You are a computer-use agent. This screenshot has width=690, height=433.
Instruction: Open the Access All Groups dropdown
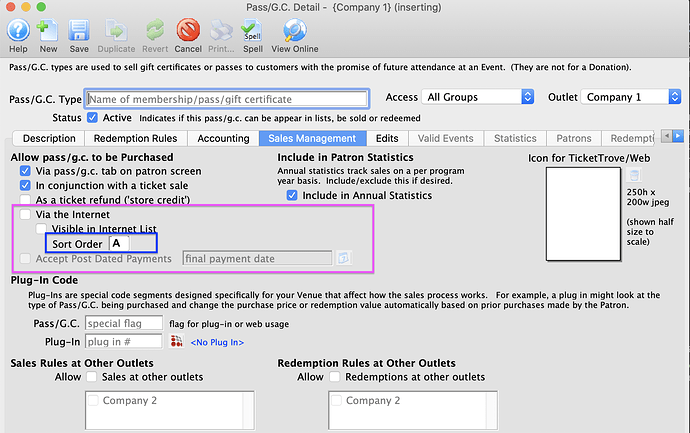[477, 97]
